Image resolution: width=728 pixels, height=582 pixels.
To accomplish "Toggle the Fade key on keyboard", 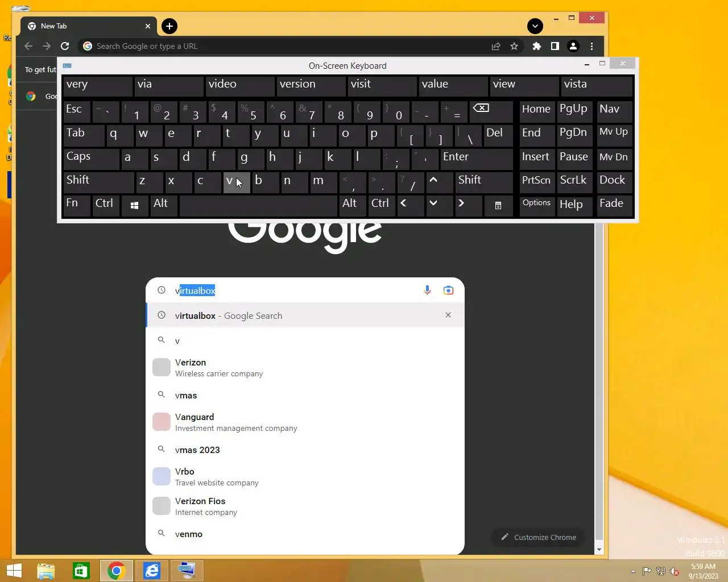I will [x=614, y=205].
